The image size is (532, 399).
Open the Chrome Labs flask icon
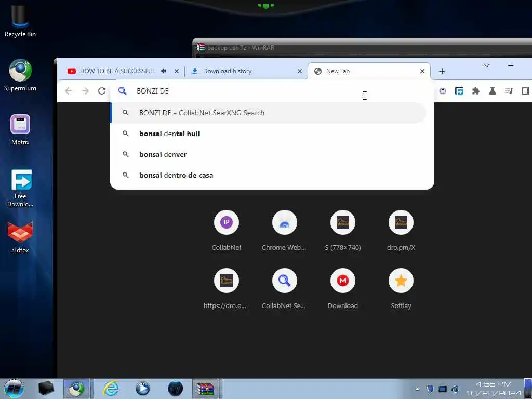493,91
